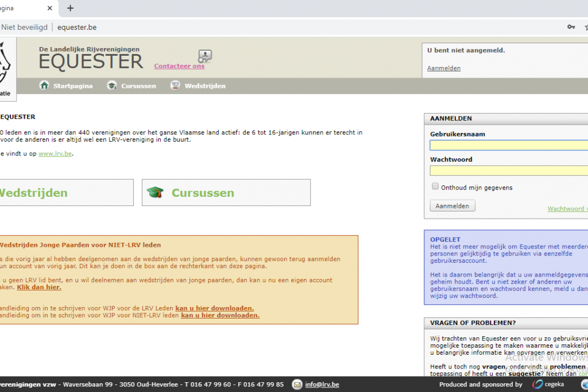Focus the Gebruikersnaam input field
The image size is (588, 392).
[509, 145]
